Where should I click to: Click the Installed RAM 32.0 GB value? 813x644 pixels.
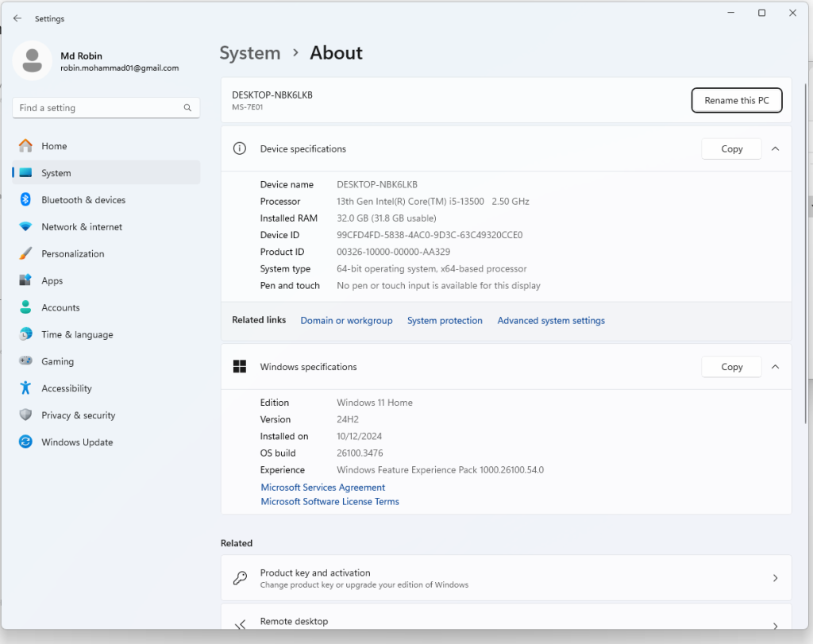point(387,218)
